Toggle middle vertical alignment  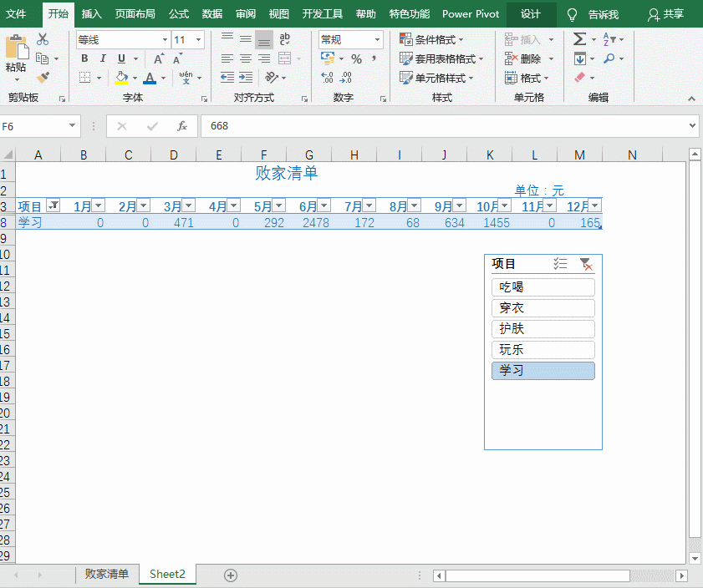[x=246, y=39]
